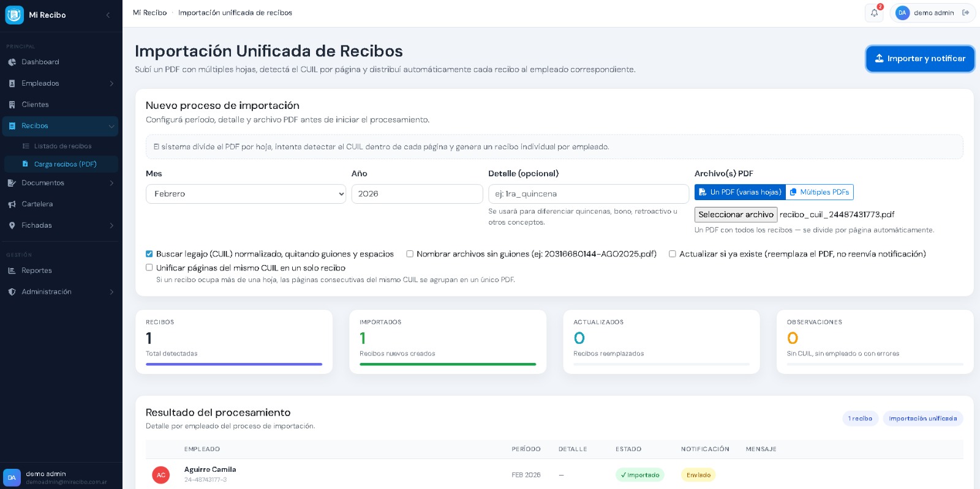This screenshot has width=980, height=489.
Task: Click the Fichadas location pin icon
Action: (12, 226)
